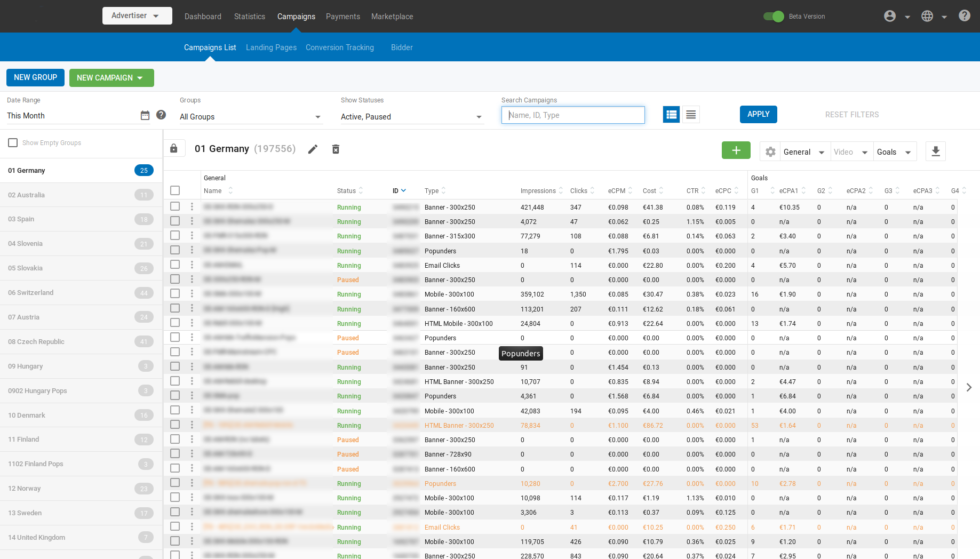Click the lock icon next to 01 Germany
This screenshot has width=980, height=559.
click(x=174, y=148)
